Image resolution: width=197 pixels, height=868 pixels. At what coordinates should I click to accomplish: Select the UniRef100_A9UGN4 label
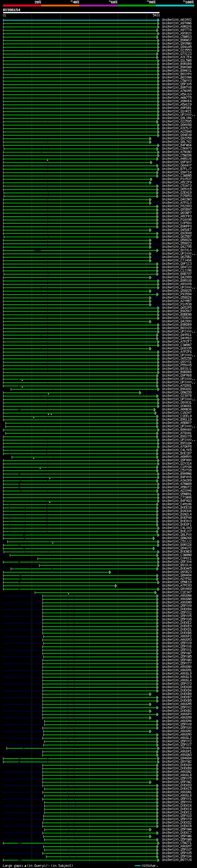(176, 596)
